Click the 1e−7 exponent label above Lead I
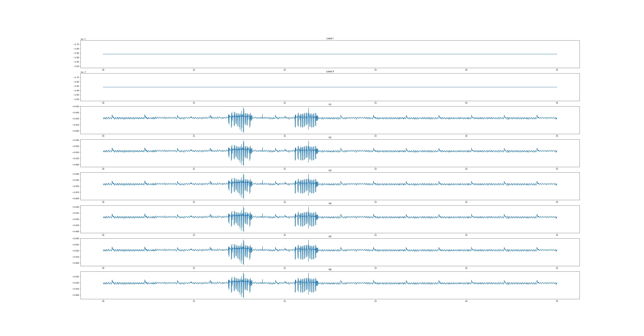The image size is (644, 336). pyautogui.click(x=83, y=39)
